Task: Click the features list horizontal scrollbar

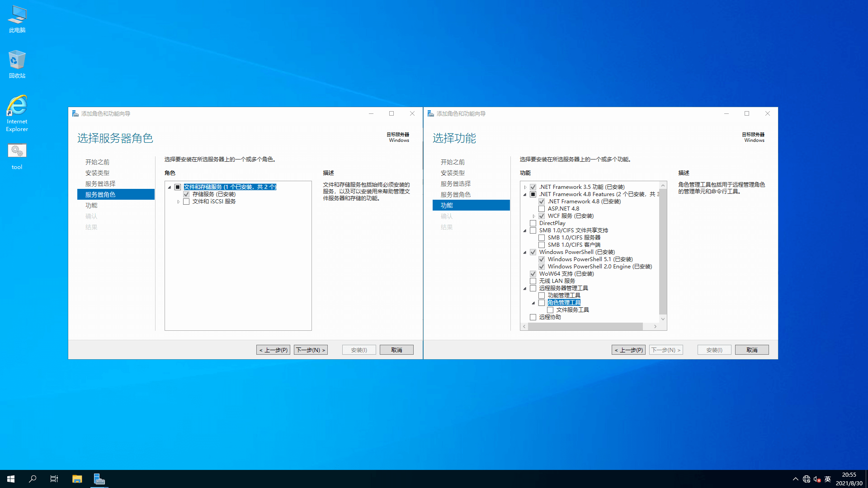Action: [x=585, y=326]
